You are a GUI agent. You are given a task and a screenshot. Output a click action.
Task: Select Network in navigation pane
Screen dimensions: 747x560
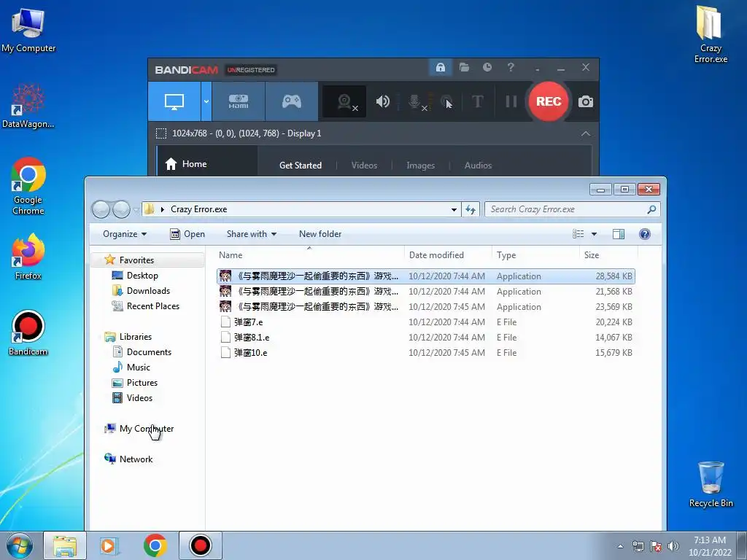pos(136,459)
